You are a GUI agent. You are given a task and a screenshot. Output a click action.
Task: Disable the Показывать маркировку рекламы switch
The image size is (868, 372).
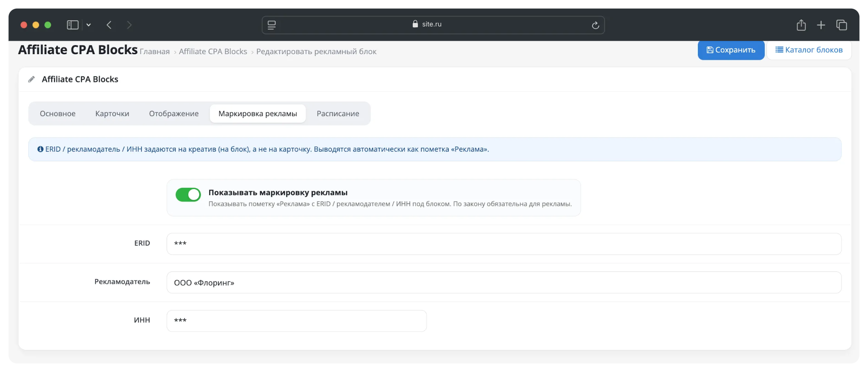tap(188, 195)
